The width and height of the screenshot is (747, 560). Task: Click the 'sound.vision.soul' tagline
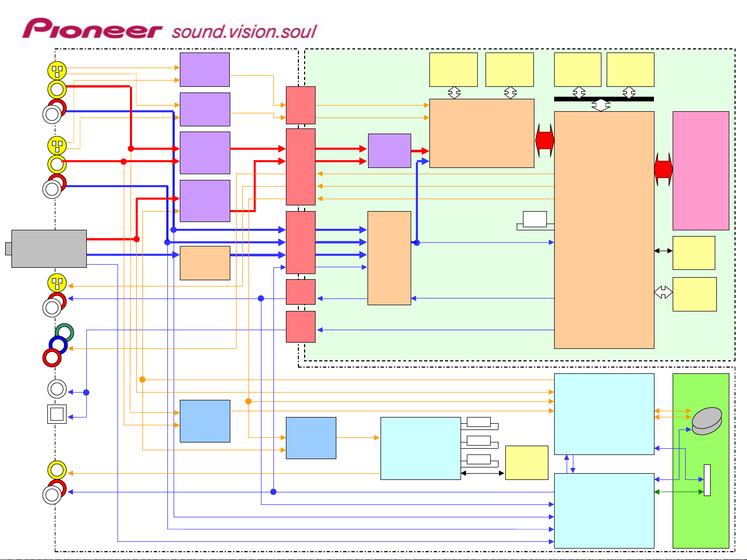[x=244, y=31]
